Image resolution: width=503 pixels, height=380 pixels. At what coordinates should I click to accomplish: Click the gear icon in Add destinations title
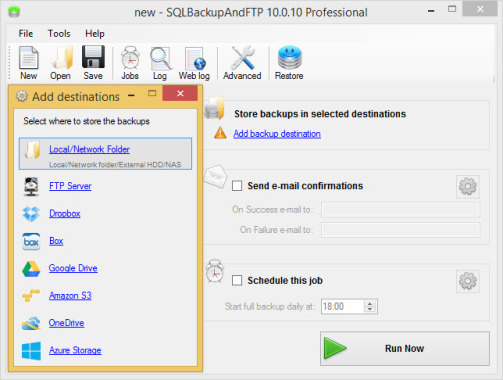(x=22, y=96)
